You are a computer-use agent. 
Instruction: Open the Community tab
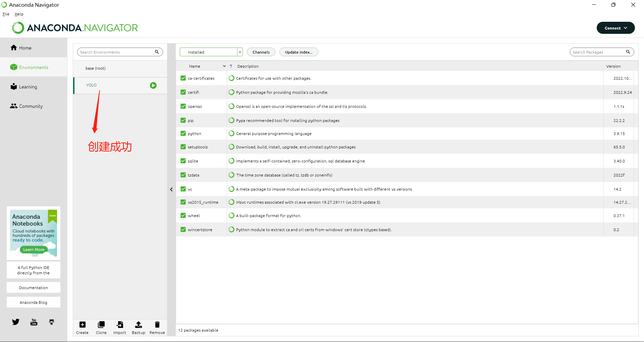[34, 106]
